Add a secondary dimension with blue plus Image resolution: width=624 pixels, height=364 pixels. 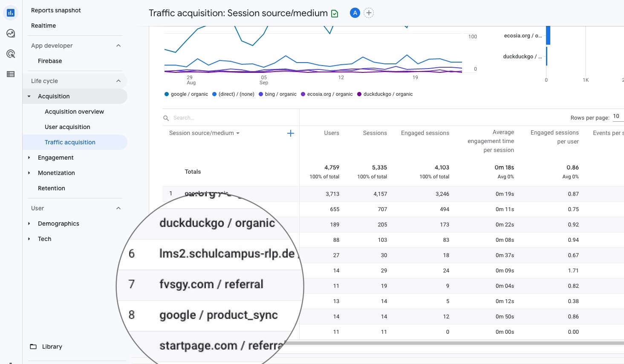(291, 133)
